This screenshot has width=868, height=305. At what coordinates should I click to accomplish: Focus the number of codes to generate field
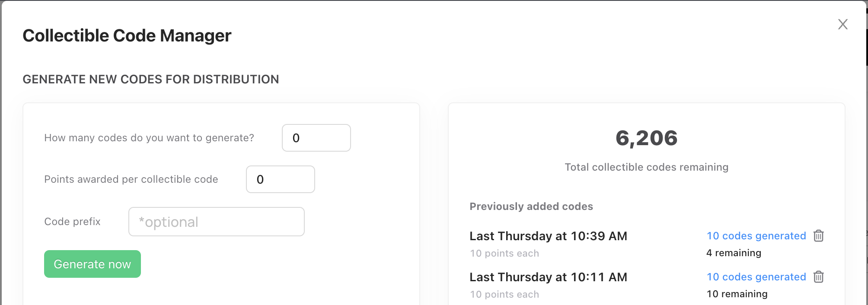316,138
